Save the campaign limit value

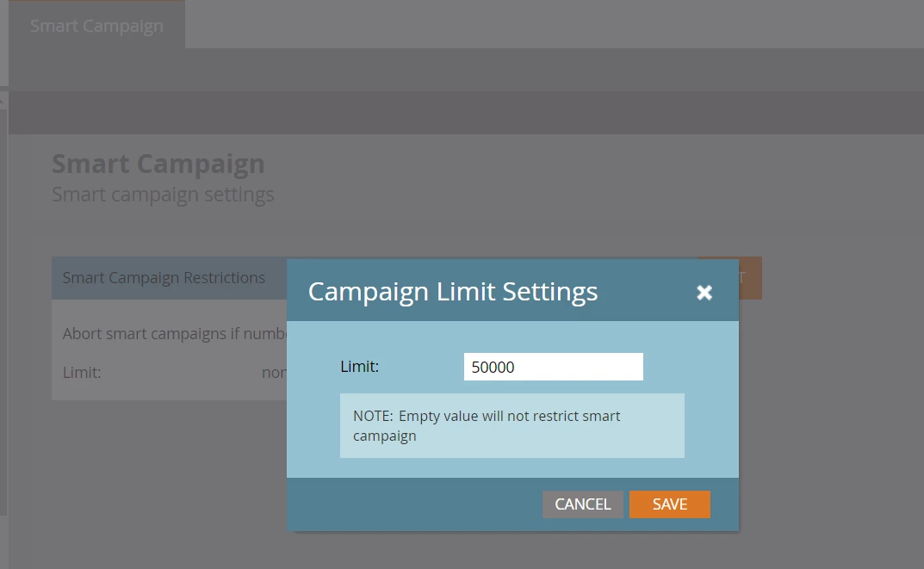pos(669,504)
